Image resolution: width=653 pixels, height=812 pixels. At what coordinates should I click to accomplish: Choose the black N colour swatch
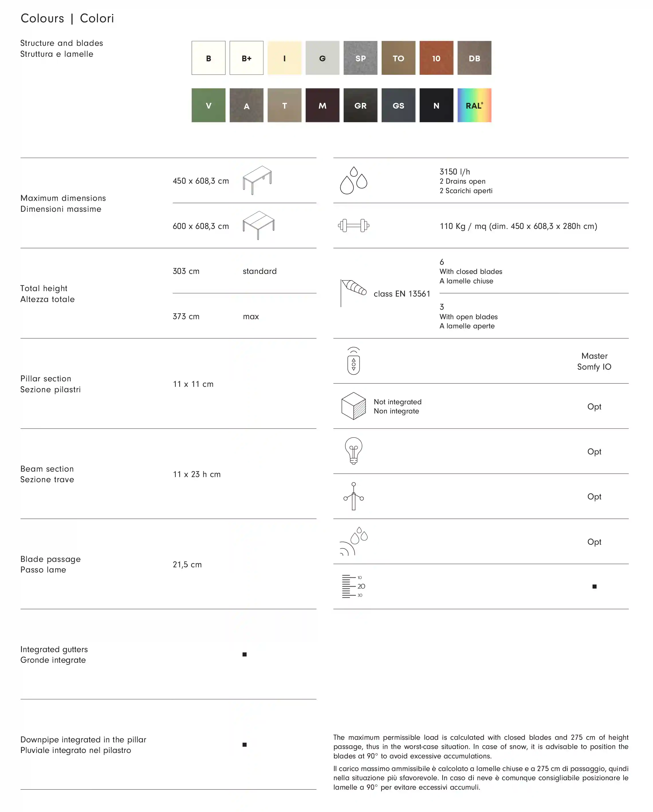tap(436, 105)
